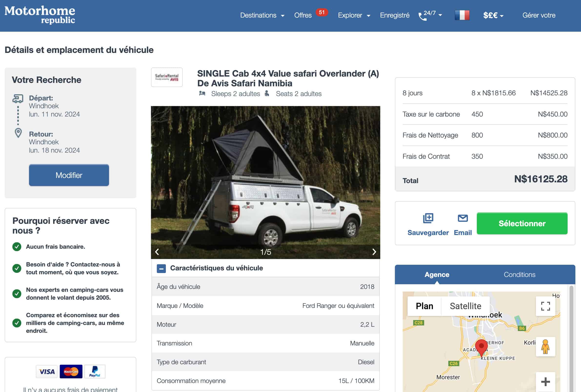The width and height of the screenshot is (581, 392).
Task: Click the Sauvegarder save icon
Action: [x=428, y=218]
